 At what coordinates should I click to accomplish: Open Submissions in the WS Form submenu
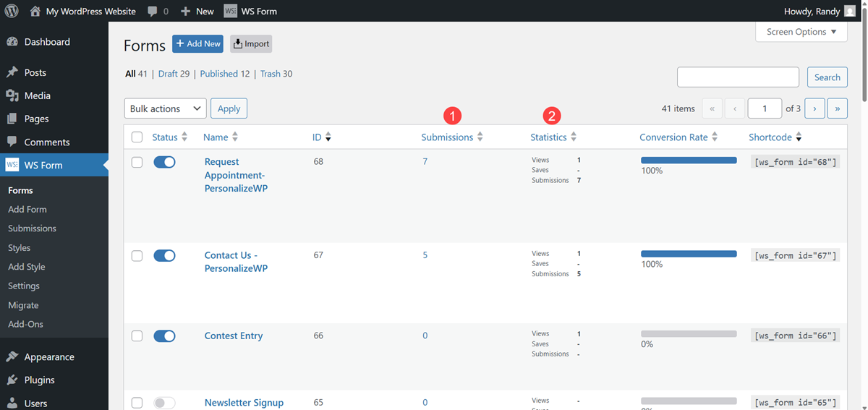pyautogui.click(x=32, y=229)
